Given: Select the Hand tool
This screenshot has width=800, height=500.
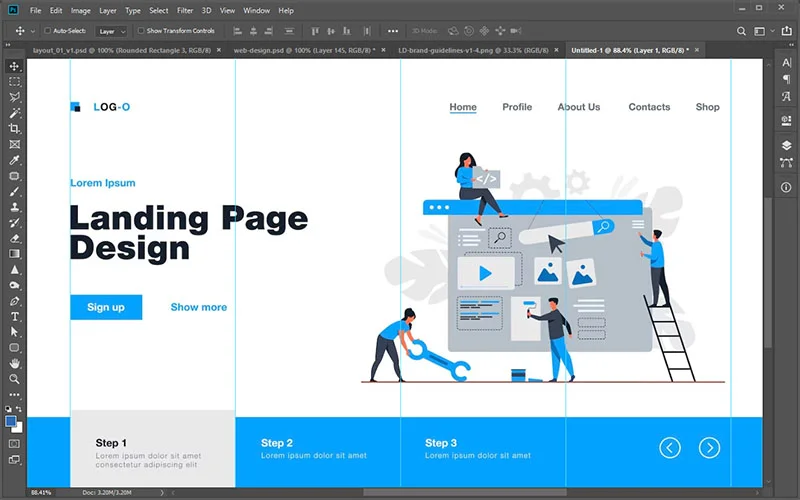Looking at the screenshot, I should click(x=14, y=363).
